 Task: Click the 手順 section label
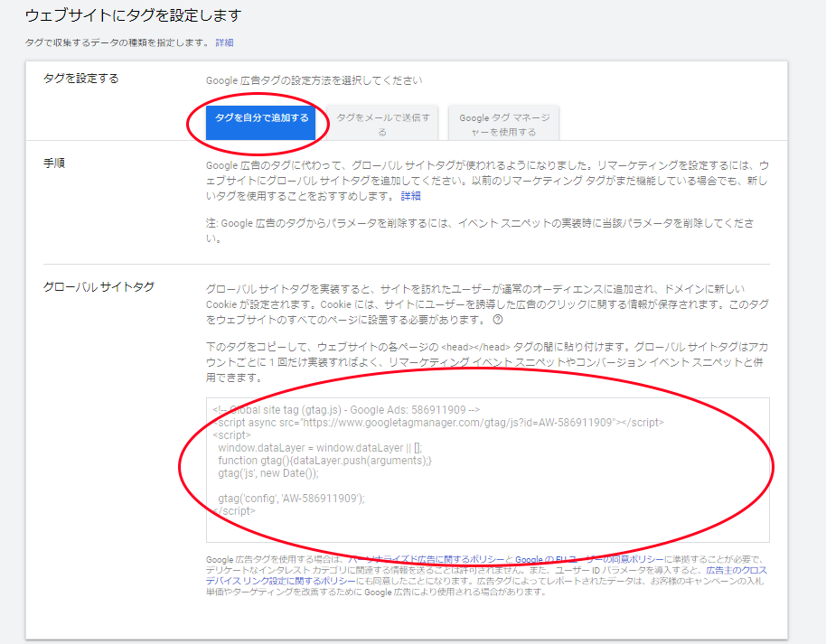tap(54, 163)
